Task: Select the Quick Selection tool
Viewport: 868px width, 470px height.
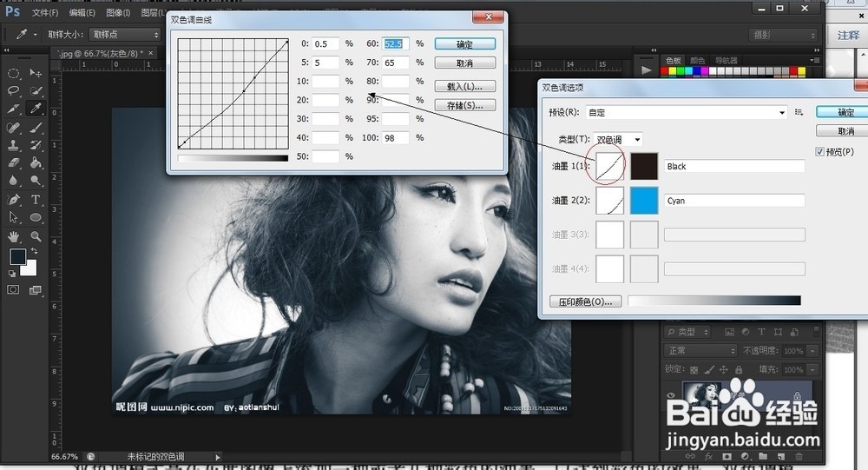Action: pos(36,91)
